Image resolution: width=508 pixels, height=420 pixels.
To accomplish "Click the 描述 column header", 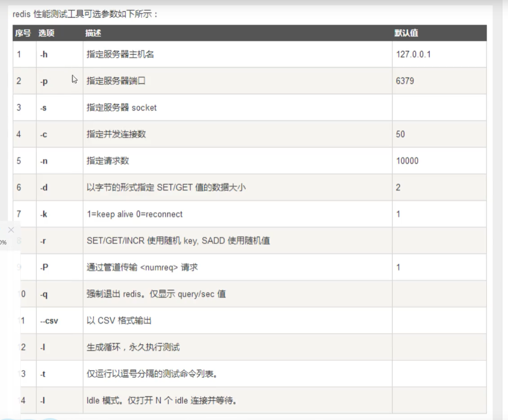I will pos(93,33).
